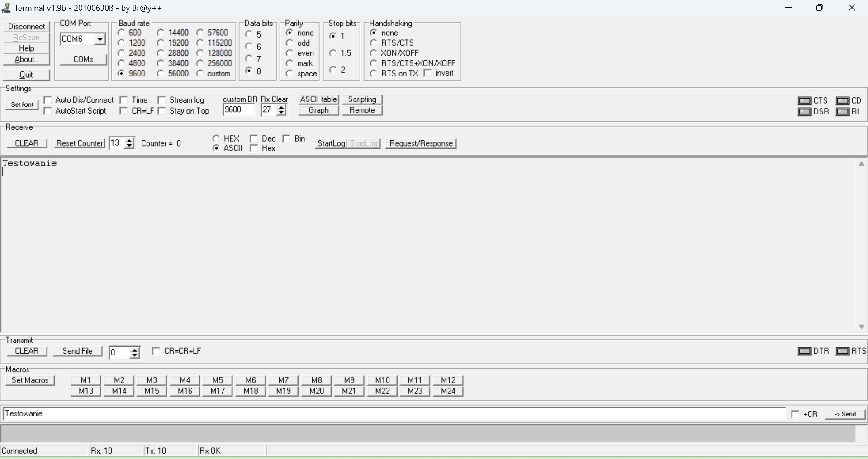Open the Graph window
The image size is (868, 459).
click(x=319, y=110)
